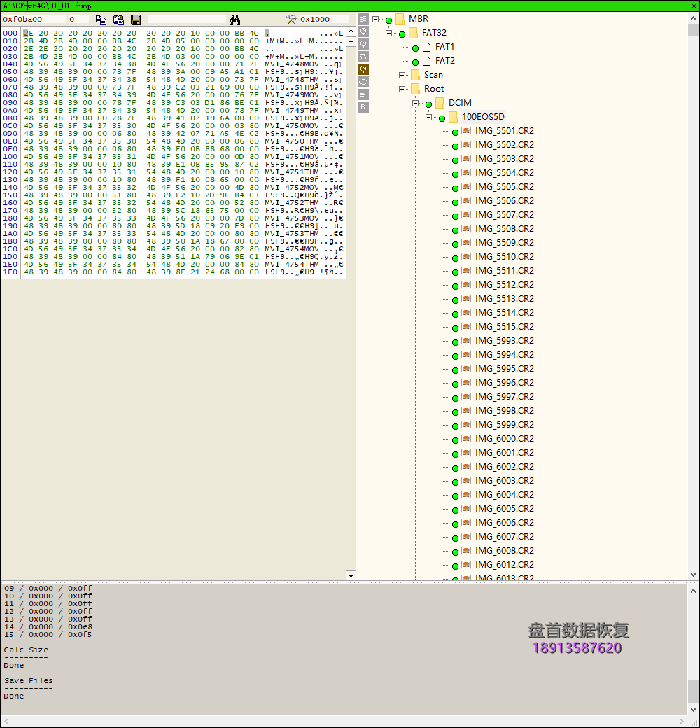Select the 100EOS5D folder label
The height and width of the screenshot is (728, 700).
tap(483, 116)
